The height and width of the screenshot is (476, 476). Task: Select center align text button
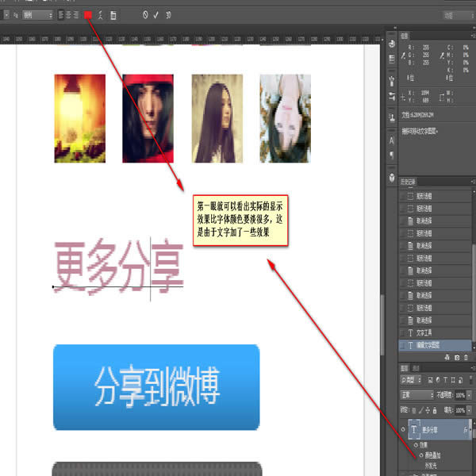click(x=68, y=15)
